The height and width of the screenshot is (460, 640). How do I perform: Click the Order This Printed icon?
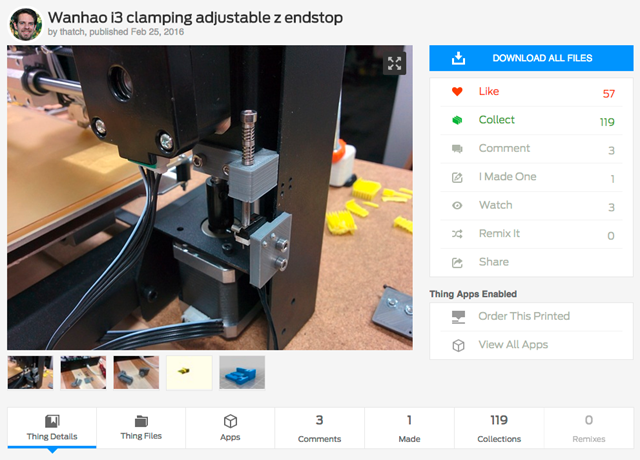click(458, 317)
